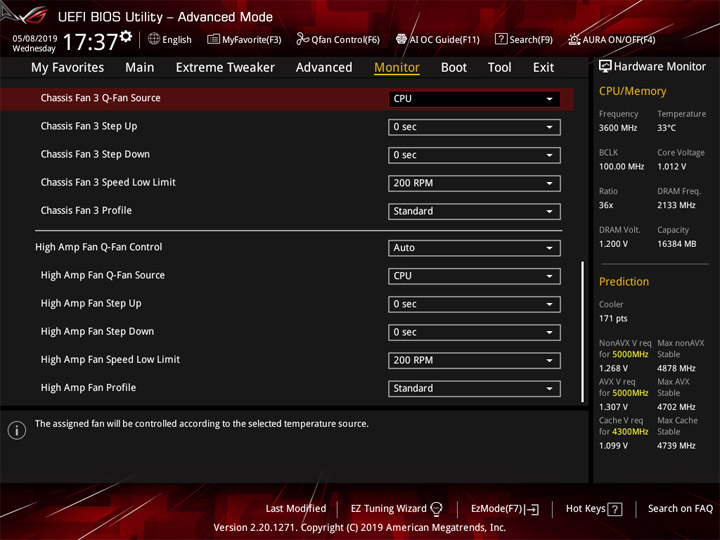Screen dimensions: 720x540
Task: Toggle AURA ON/OFF(F4) light icon
Action: [x=574, y=39]
